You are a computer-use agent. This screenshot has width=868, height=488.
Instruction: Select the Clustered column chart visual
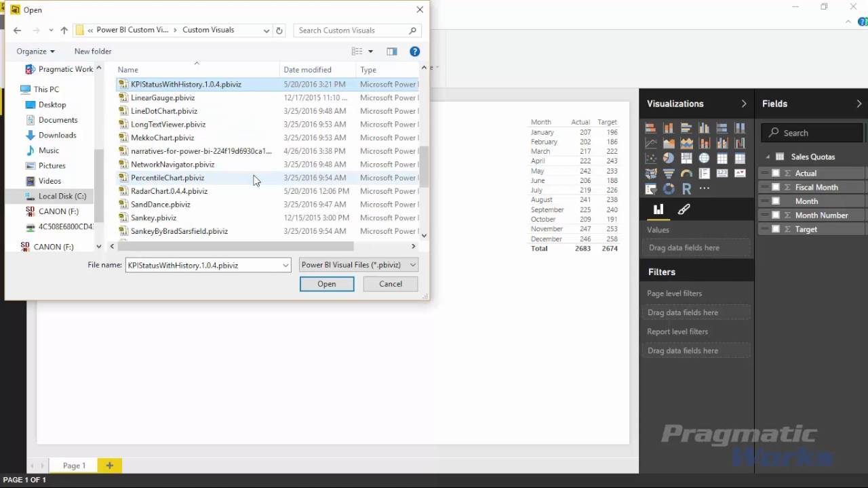[x=704, y=127]
